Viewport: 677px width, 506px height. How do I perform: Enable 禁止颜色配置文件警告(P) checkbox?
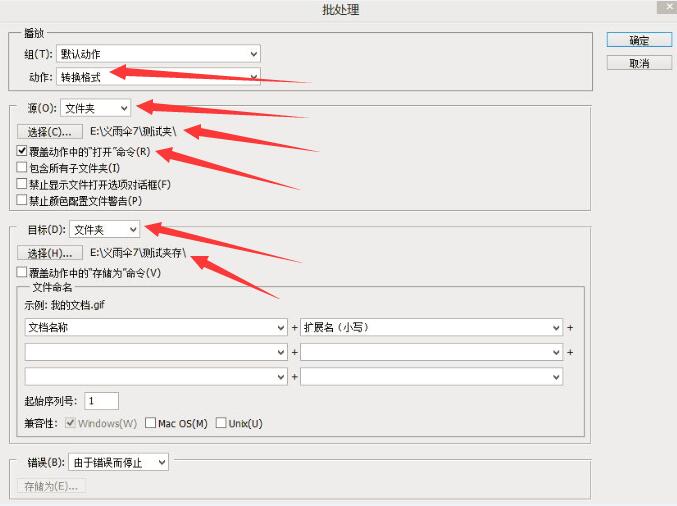(x=22, y=200)
